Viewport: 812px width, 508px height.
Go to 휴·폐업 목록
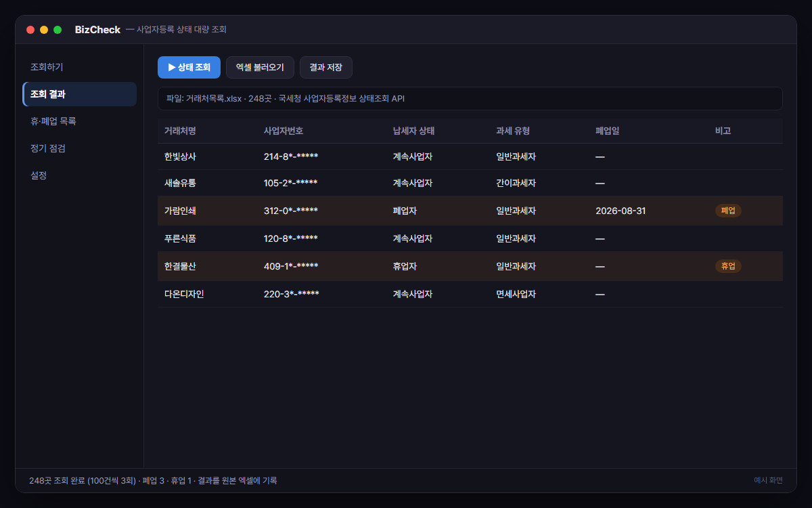(x=80, y=121)
